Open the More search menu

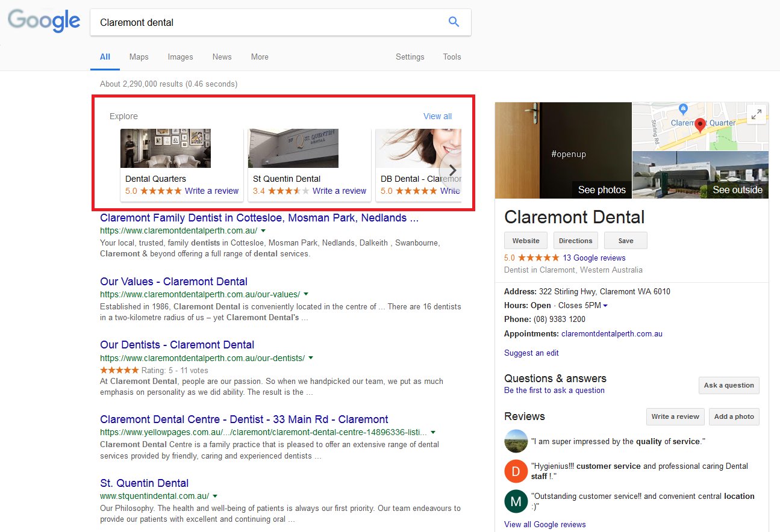click(x=260, y=57)
